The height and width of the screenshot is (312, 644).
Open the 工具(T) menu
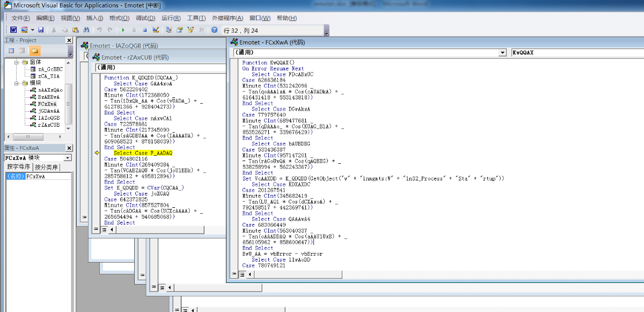(x=196, y=18)
